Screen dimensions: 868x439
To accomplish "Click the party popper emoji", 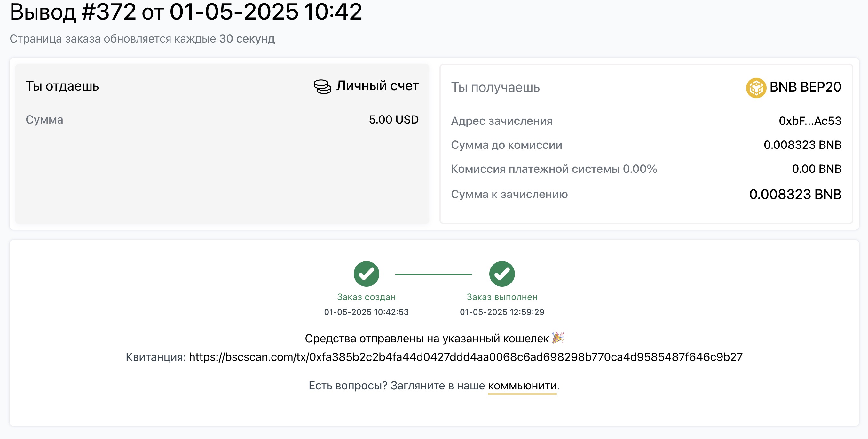I will click(558, 338).
